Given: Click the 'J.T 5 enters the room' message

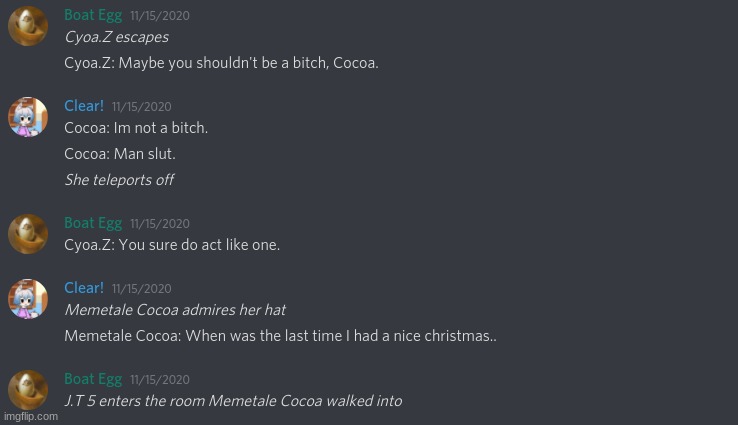Looking at the screenshot, I should pyautogui.click(x=233, y=401).
